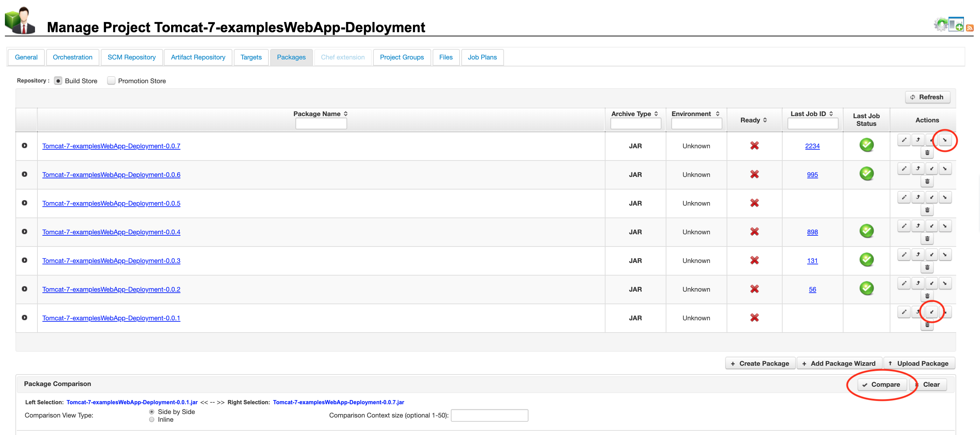Edit package 0.0.1 with the pencil icon
Screen dimensions: 980x435
(x=904, y=312)
